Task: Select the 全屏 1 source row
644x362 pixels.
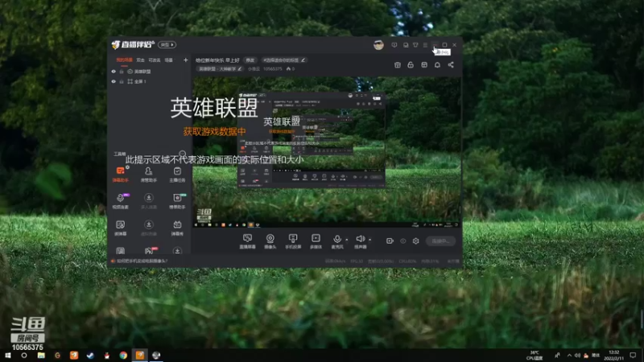Action: 150,81
